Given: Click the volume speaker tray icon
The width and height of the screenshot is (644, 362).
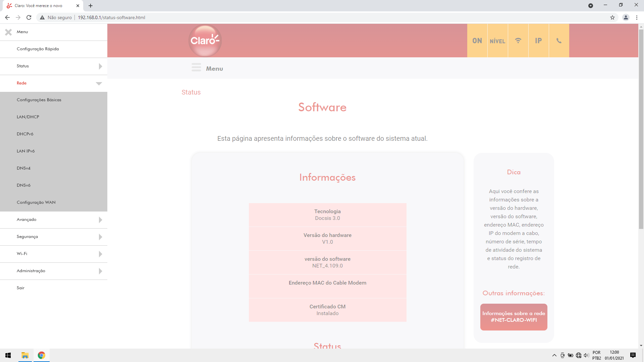Looking at the screenshot, I should point(586,355).
